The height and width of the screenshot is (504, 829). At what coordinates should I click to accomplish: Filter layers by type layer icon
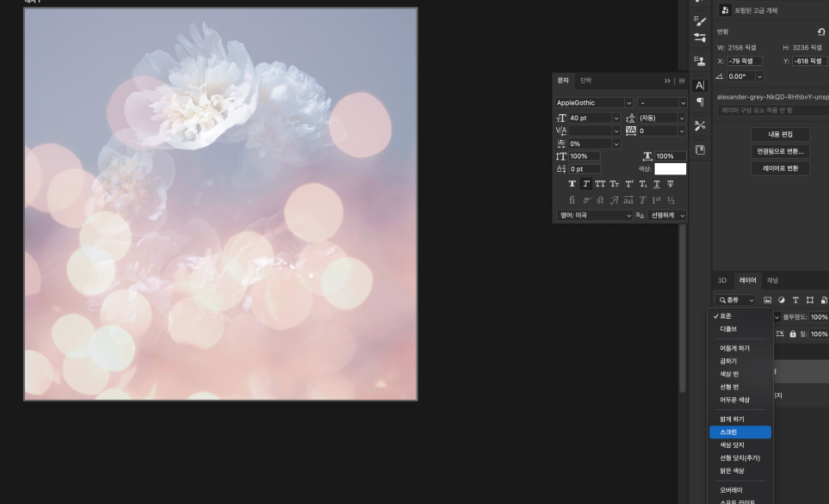tap(796, 300)
